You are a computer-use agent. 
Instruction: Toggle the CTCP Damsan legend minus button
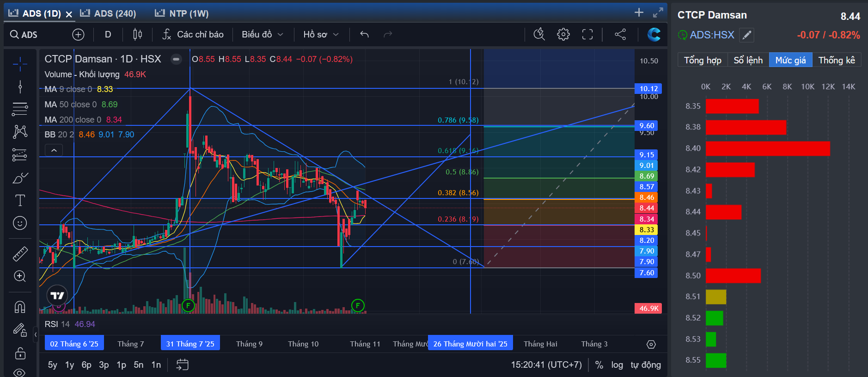(x=176, y=59)
